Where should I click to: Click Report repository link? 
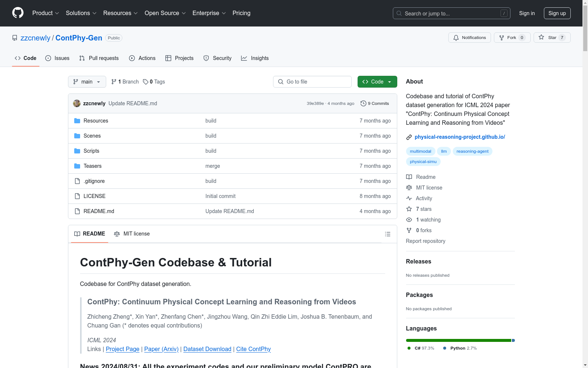click(426, 241)
